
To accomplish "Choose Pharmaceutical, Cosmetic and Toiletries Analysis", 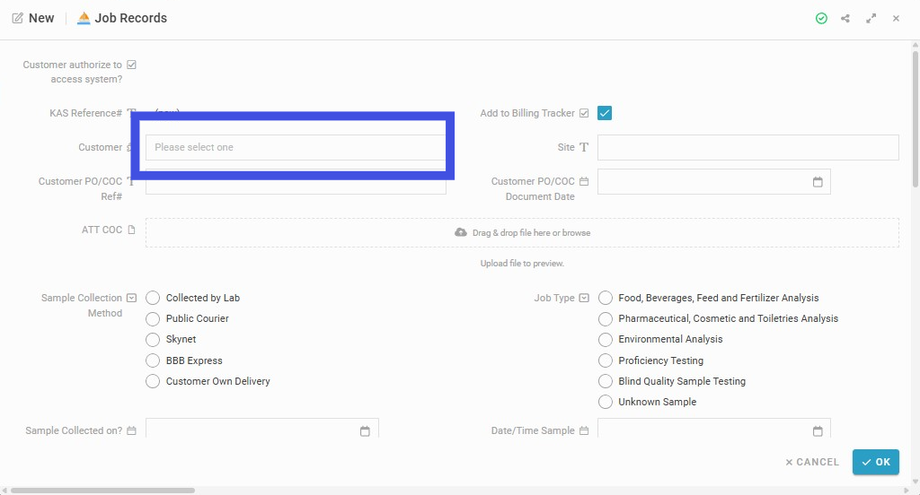I will coord(605,318).
